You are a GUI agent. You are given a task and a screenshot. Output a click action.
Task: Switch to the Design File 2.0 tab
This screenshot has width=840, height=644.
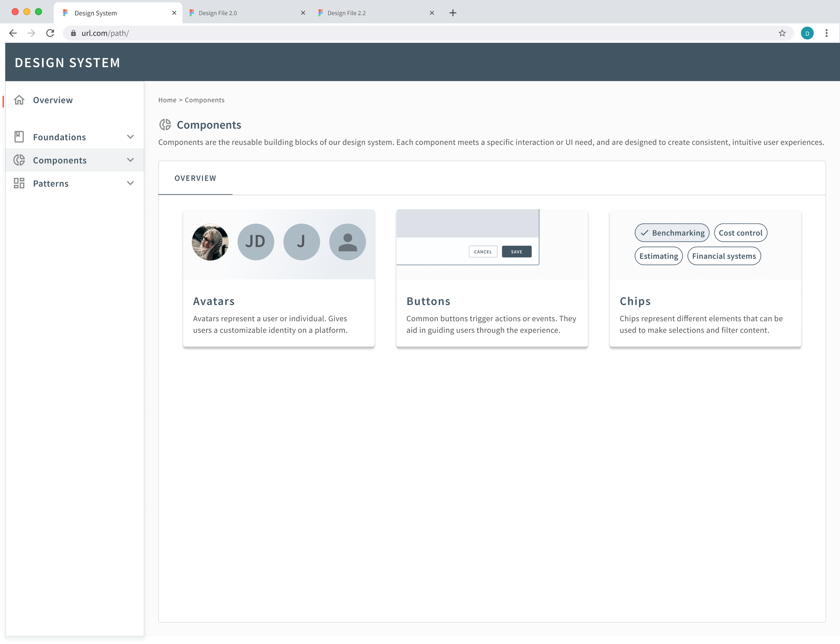coord(217,13)
